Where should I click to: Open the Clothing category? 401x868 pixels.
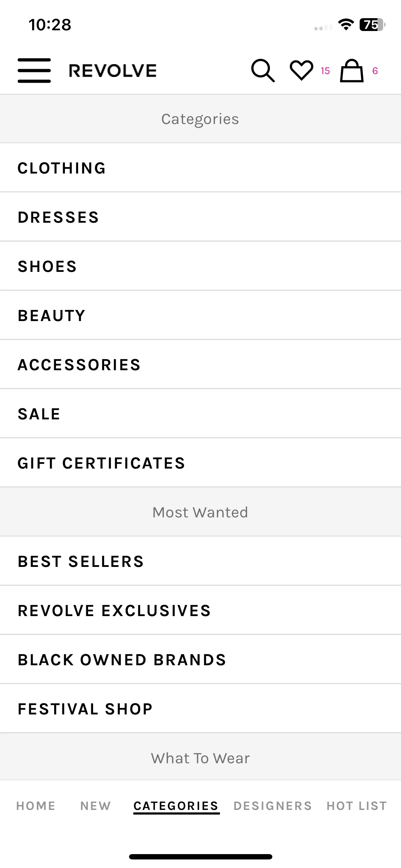point(200,168)
